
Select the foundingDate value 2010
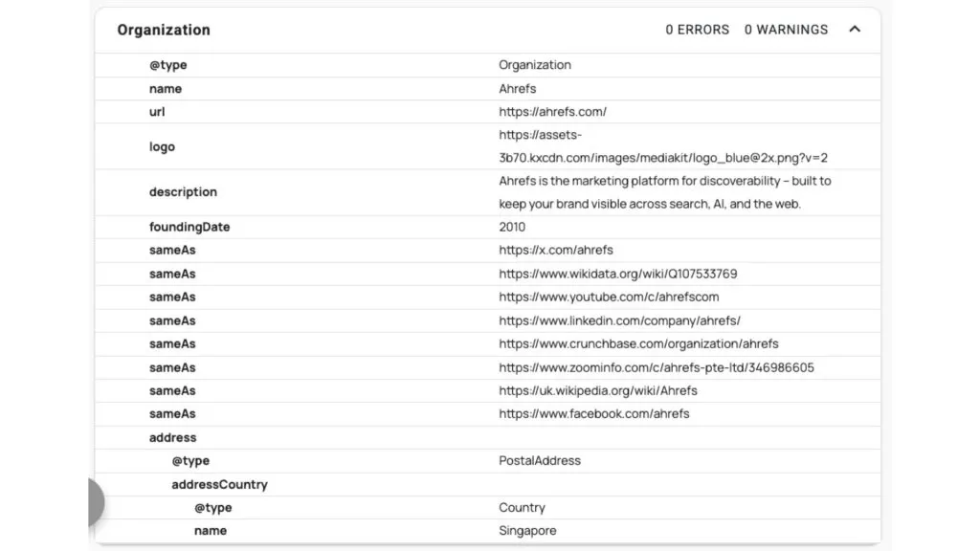[x=512, y=227]
